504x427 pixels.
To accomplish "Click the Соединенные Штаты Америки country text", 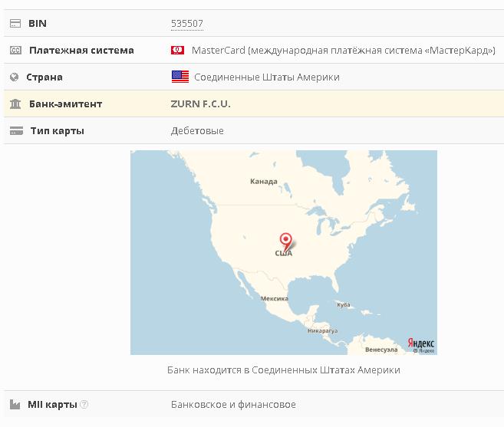I will point(266,77).
